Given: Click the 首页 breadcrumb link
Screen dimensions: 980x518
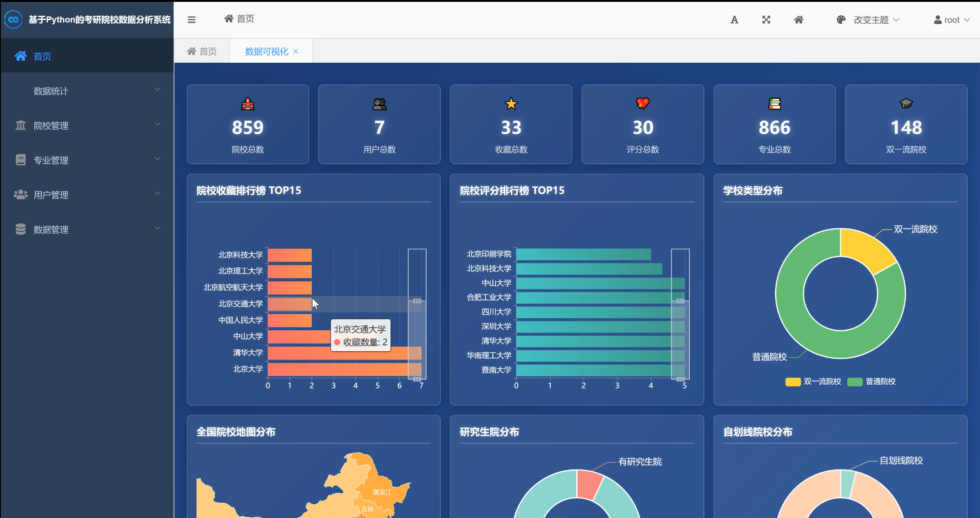Looking at the screenshot, I should point(239,18).
